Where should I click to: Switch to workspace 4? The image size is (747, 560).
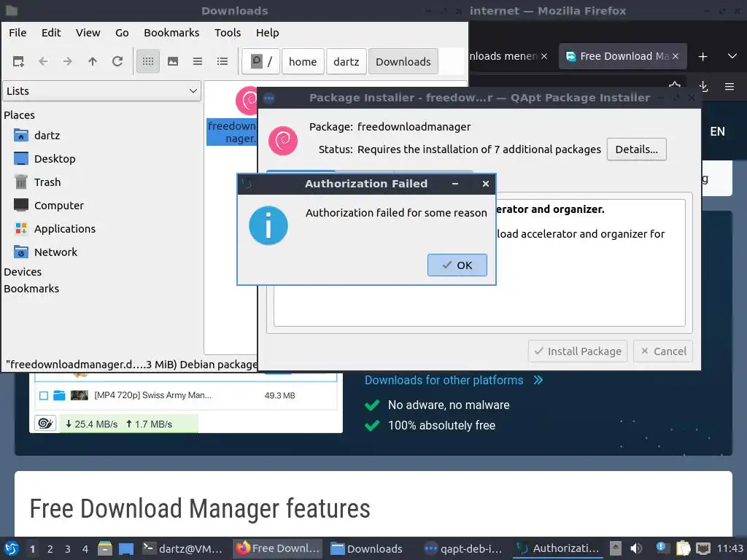coord(85,549)
